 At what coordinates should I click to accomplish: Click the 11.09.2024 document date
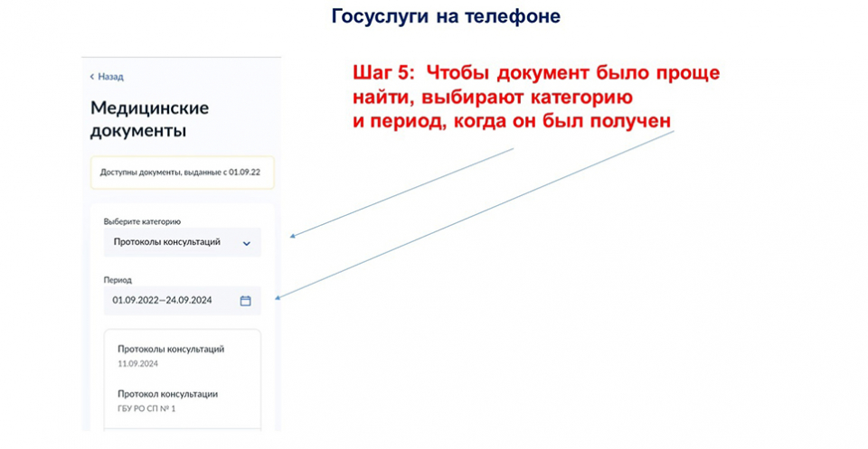(x=137, y=363)
